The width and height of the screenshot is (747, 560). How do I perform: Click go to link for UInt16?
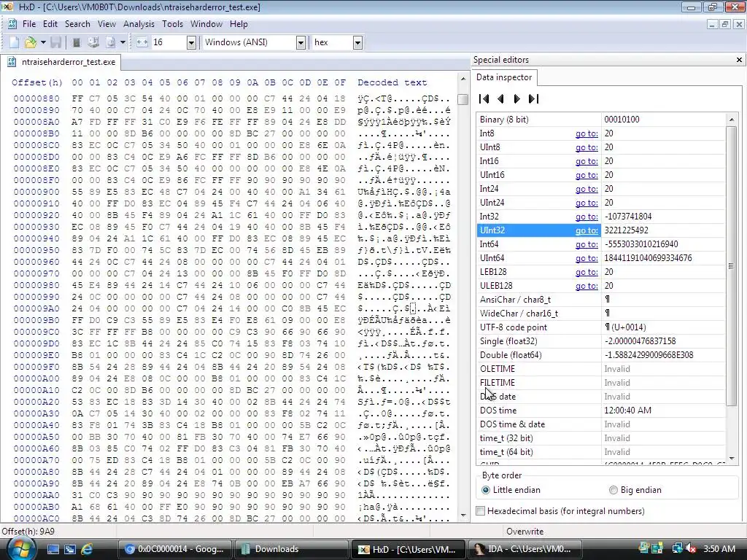(587, 175)
